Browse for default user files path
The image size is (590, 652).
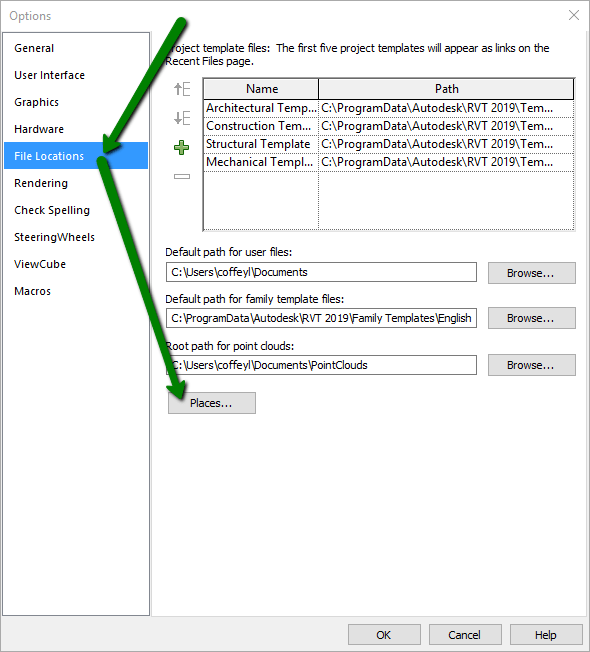532,273
